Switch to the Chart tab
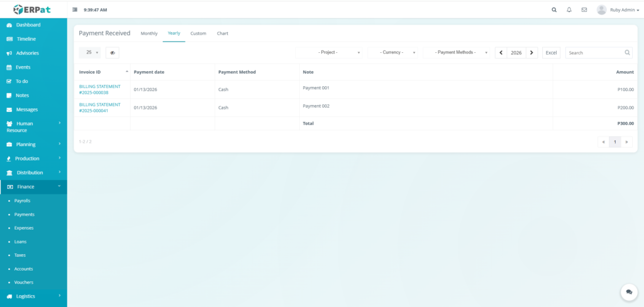The width and height of the screenshot is (644, 307). pyautogui.click(x=223, y=33)
